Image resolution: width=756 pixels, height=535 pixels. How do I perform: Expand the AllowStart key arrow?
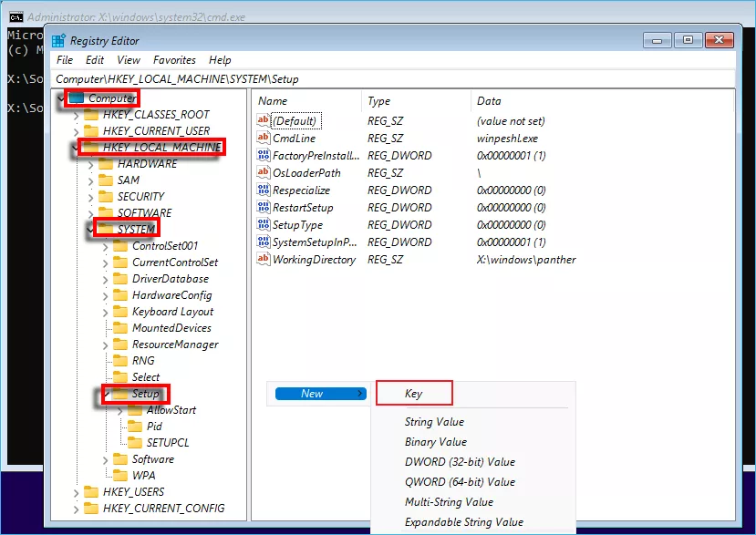point(120,411)
